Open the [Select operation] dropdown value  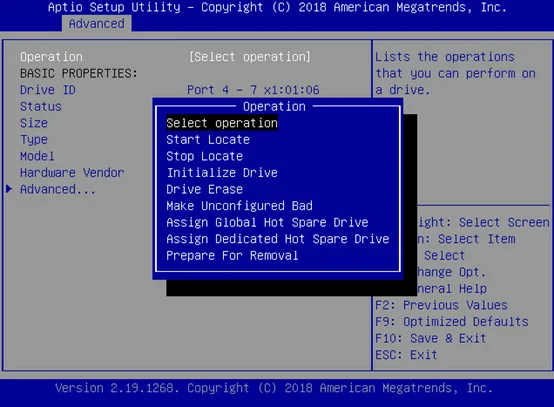250,57
